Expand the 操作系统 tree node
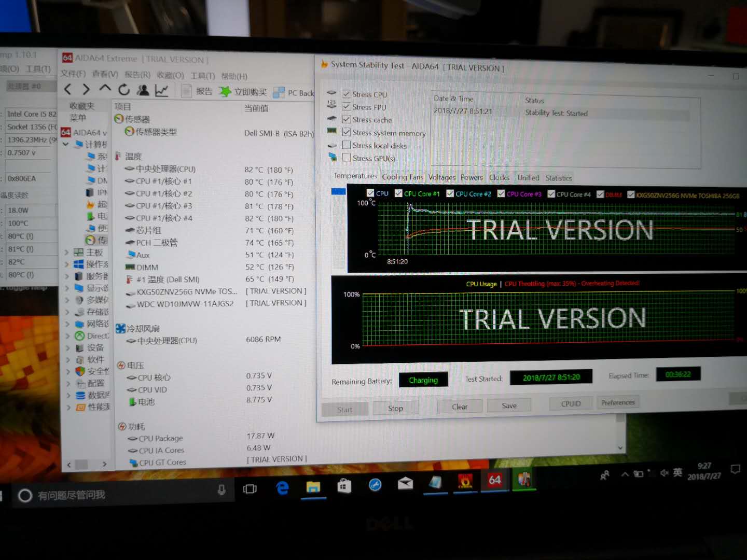Viewport: 747px width, 560px height. click(x=67, y=264)
